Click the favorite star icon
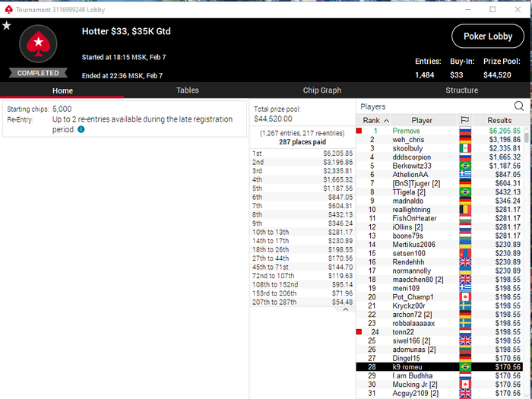 click(x=6, y=25)
